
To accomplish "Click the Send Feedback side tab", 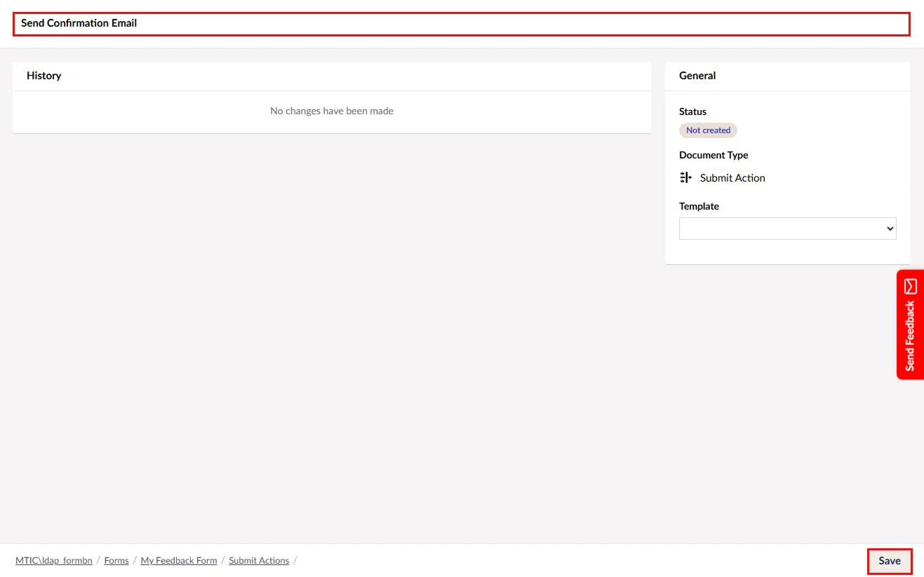I will (x=910, y=325).
